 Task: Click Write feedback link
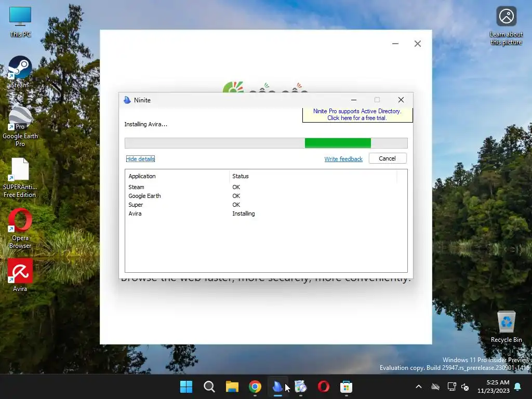(343, 159)
